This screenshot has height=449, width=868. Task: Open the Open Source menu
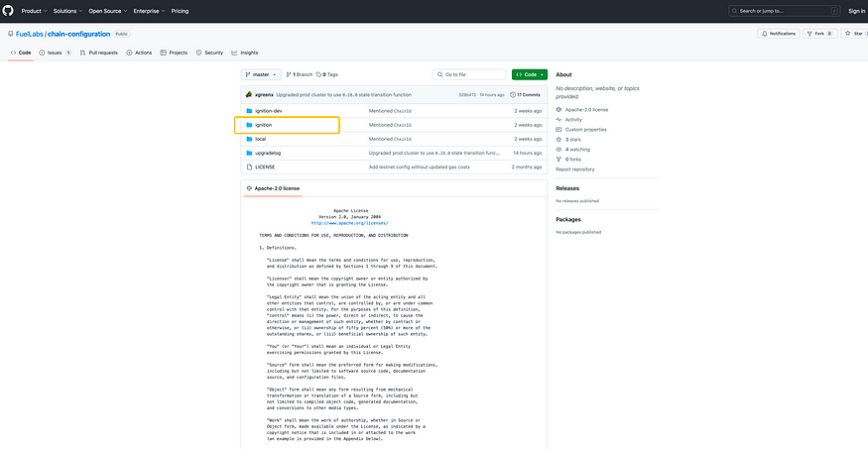(108, 11)
